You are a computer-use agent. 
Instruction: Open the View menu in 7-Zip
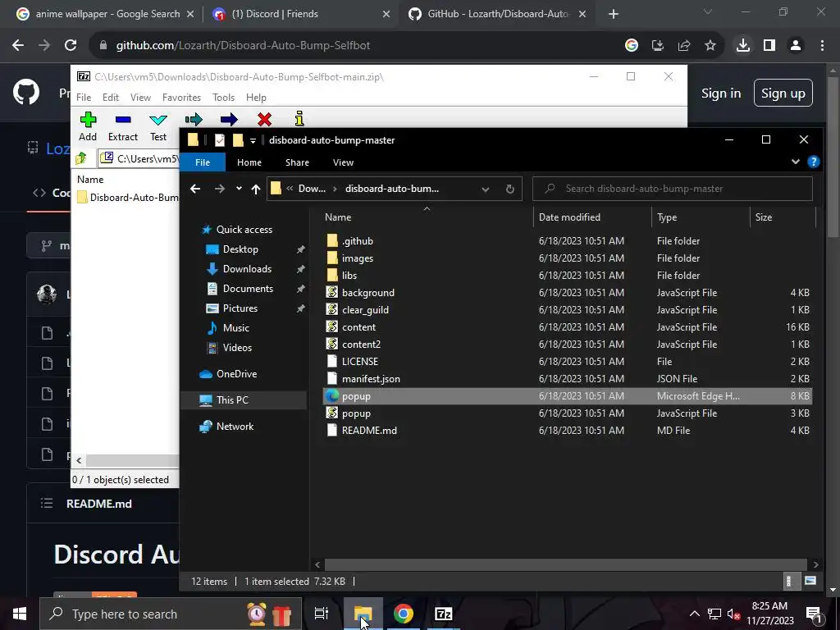click(140, 98)
